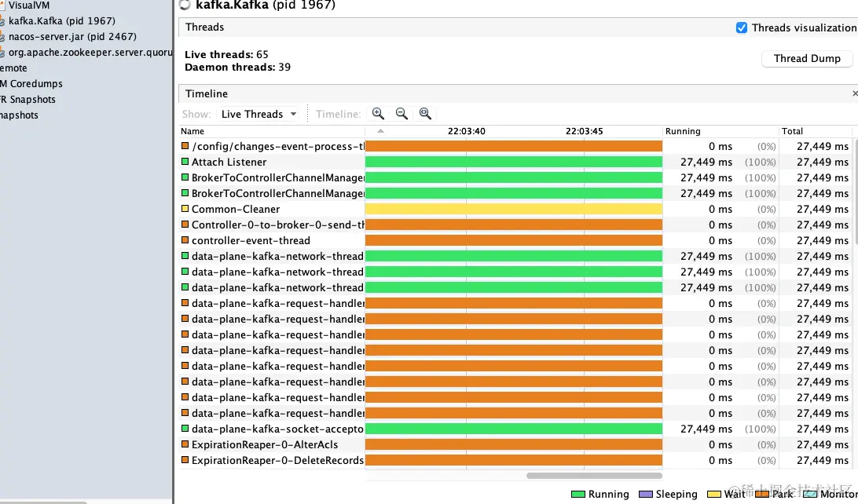Zoom out the threads timeline
This screenshot has height=504, width=858.
pos(401,114)
